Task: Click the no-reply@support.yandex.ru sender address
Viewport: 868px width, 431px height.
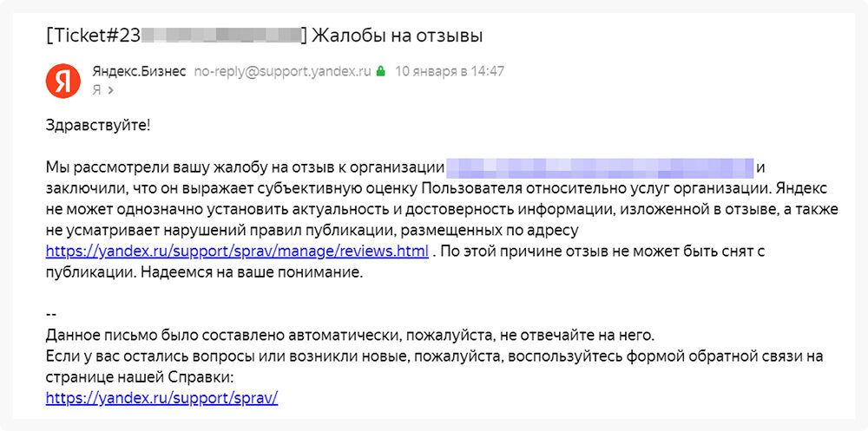Action: coord(282,71)
